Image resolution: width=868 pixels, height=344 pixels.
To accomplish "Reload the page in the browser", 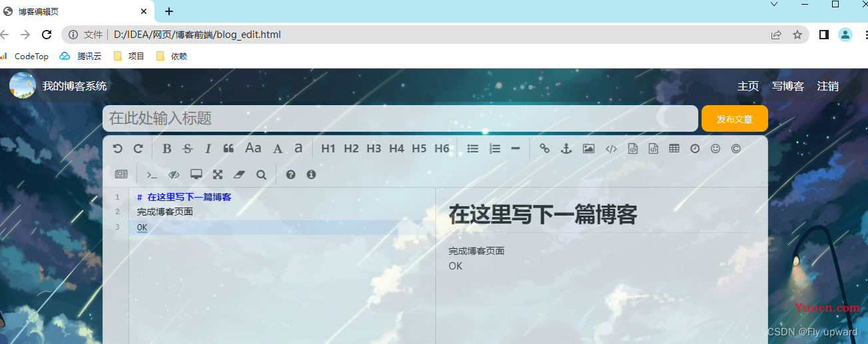I will point(47,35).
